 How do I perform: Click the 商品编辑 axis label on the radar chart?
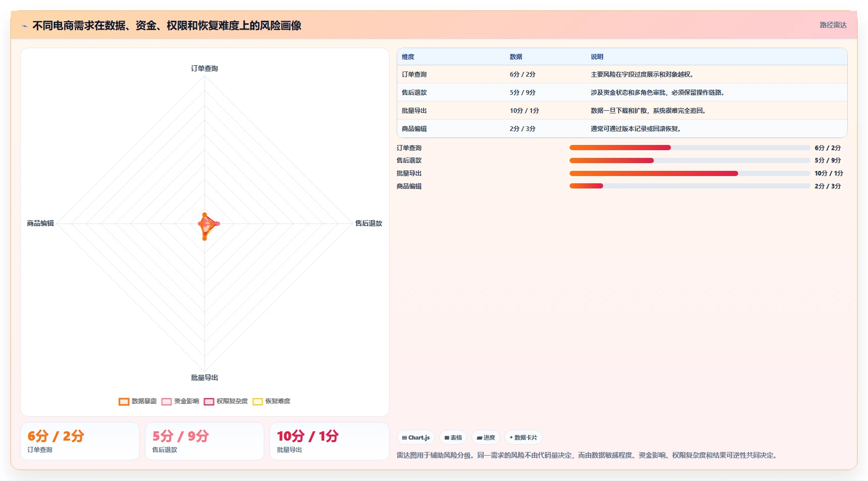(40, 223)
